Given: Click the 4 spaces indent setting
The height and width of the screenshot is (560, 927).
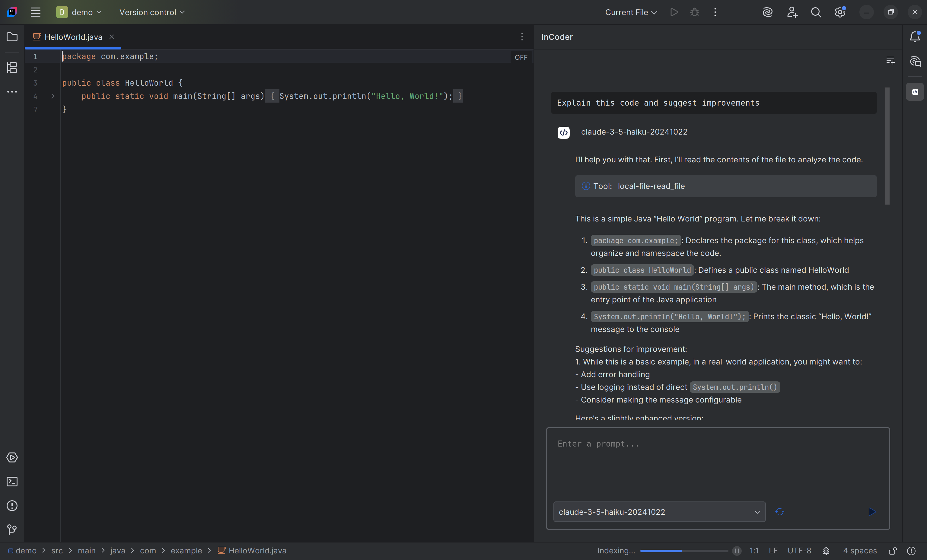Looking at the screenshot, I should tap(860, 551).
